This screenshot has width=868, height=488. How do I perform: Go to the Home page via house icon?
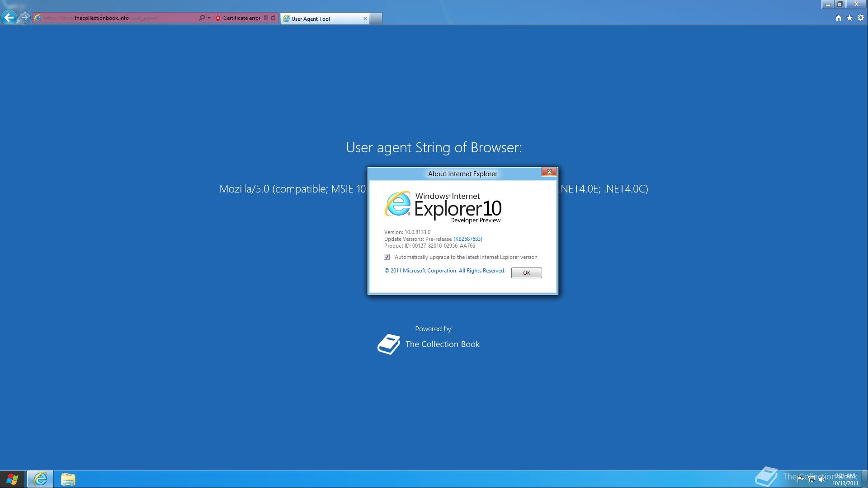839,18
